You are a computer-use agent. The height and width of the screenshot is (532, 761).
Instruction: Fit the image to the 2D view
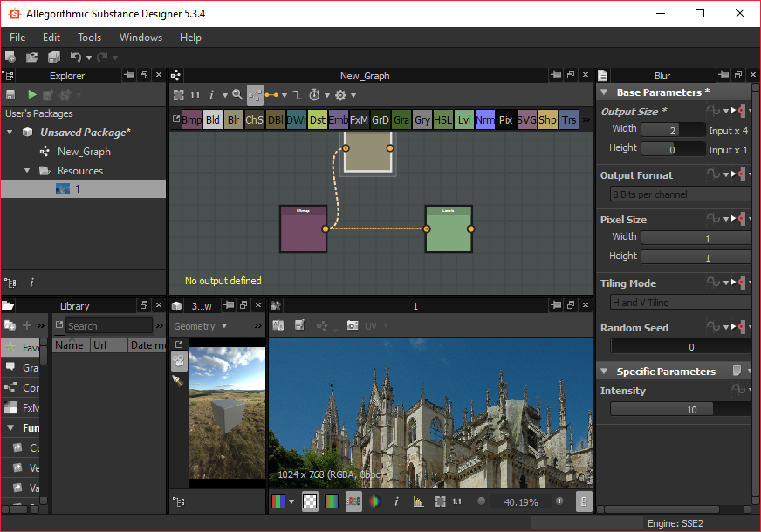[440, 501]
